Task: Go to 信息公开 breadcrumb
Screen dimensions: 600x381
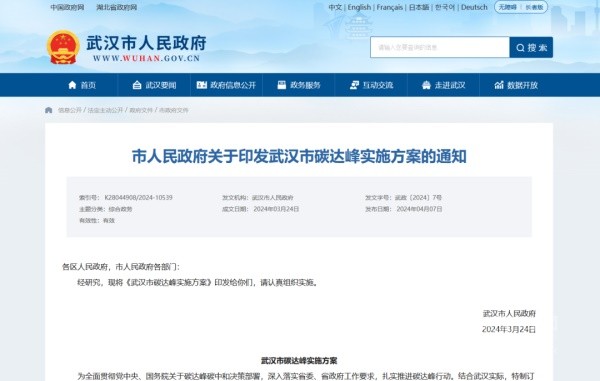Action: pyautogui.click(x=70, y=110)
